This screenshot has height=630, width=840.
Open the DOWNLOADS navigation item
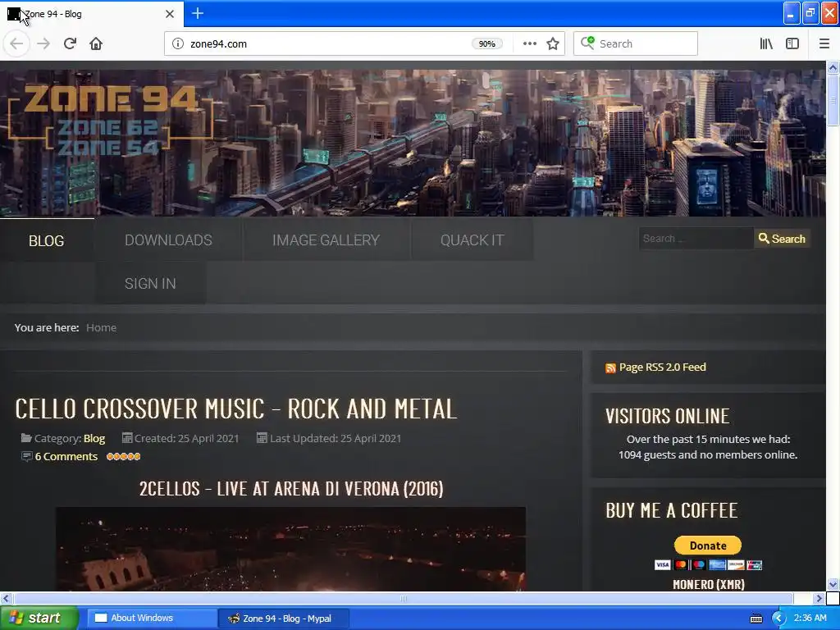click(168, 240)
